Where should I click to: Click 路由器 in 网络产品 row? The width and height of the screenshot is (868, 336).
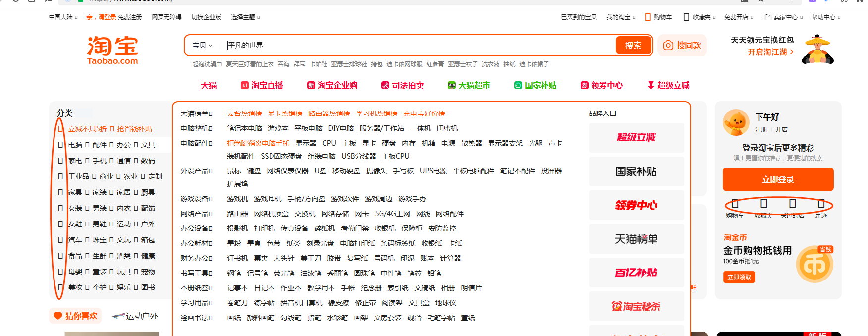pos(237,214)
